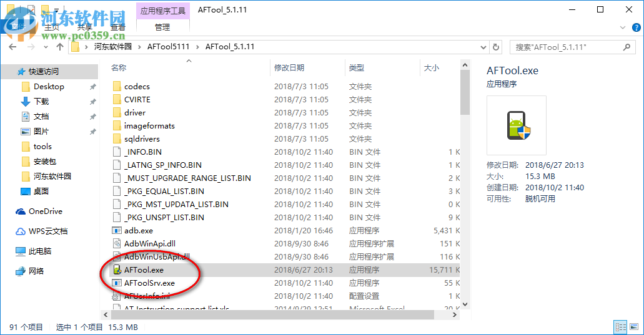Screen dimensions: 644x335
Task: Click AFTool_5.1.11 breadcrumb segment
Action: [230, 47]
